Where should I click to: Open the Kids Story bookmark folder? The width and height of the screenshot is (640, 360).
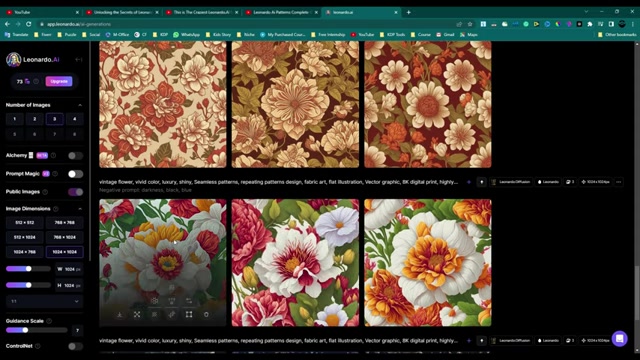click(218, 35)
